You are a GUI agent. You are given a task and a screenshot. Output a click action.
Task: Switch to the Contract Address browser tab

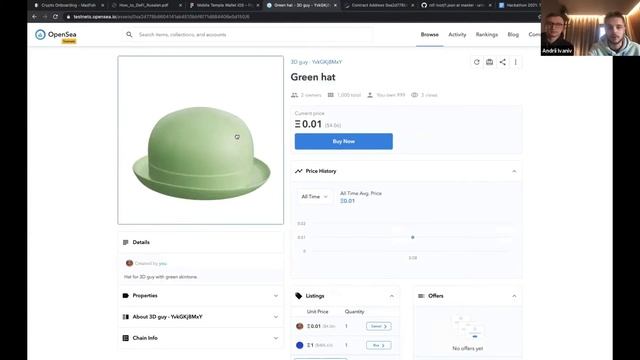[380, 5]
